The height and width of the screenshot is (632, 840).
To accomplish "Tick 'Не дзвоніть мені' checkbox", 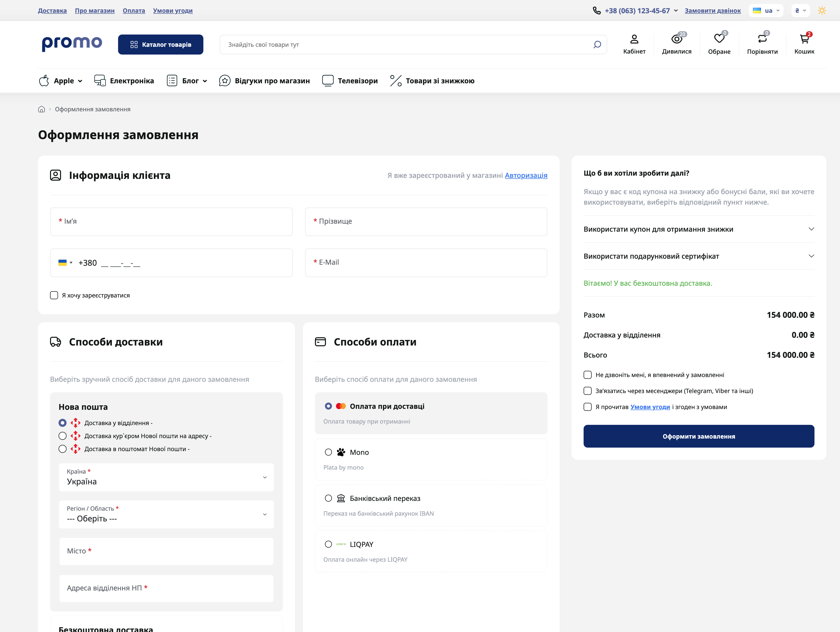I will pyautogui.click(x=587, y=375).
